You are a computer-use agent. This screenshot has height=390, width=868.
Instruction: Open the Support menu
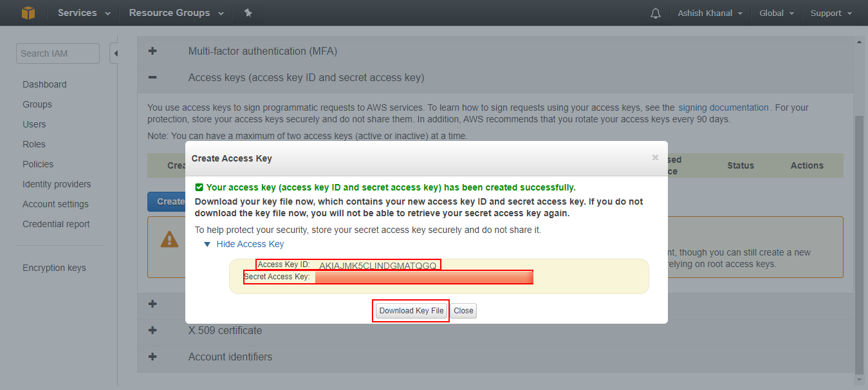(x=831, y=13)
